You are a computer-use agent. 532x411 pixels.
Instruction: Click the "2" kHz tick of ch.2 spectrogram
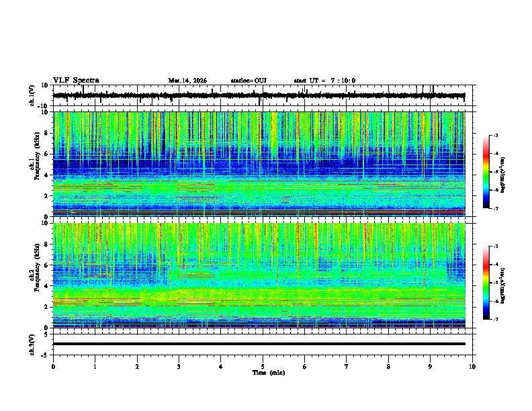pos(47,307)
